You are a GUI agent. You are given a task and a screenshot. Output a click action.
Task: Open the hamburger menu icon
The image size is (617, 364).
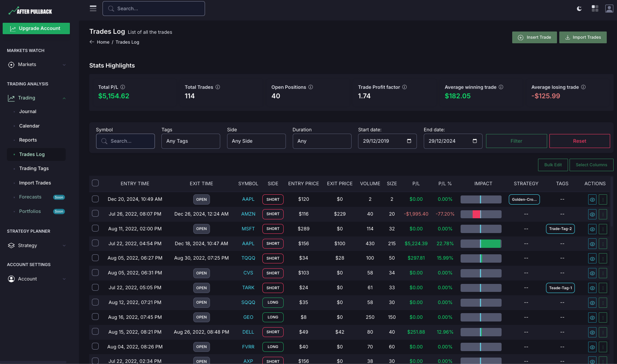93,8
